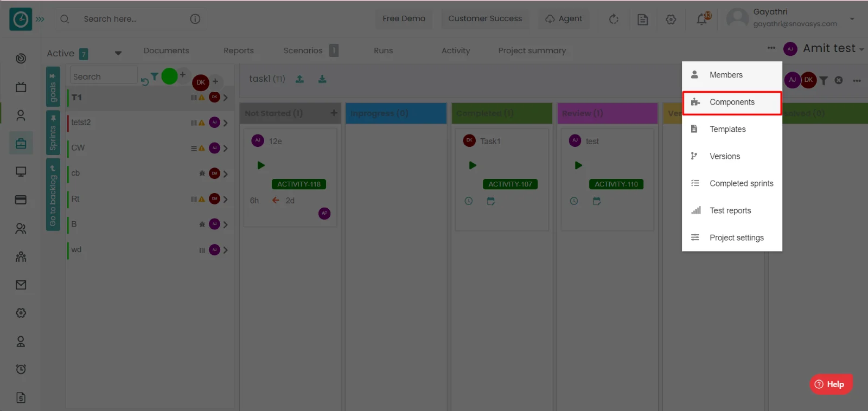Click the red Help button
868x411 pixels.
click(x=831, y=384)
